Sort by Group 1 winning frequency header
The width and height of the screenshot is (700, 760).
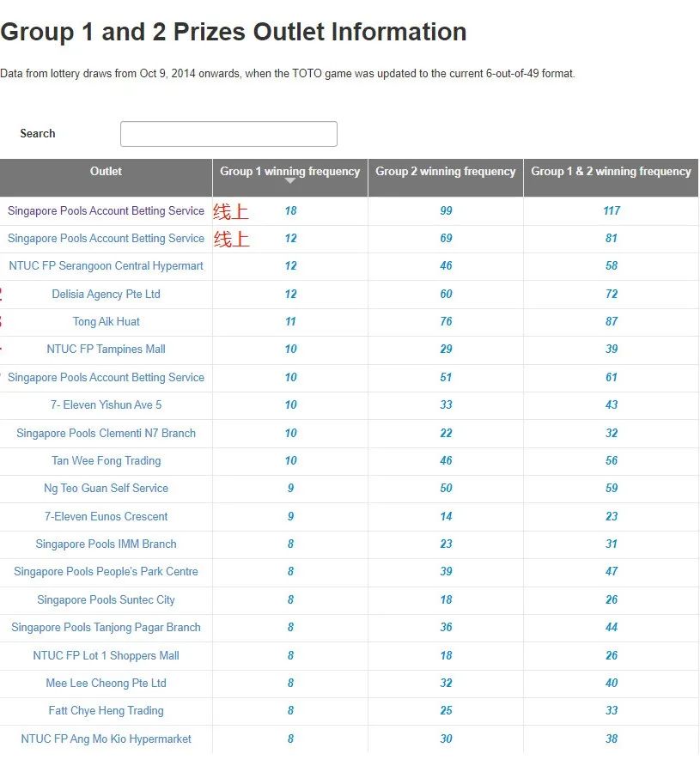tap(289, 171)
